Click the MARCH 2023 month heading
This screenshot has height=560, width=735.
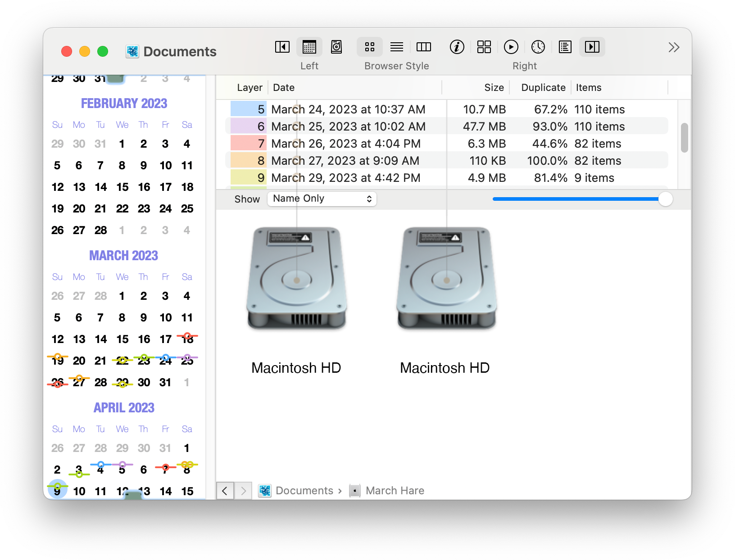click(x=124, y=256)
